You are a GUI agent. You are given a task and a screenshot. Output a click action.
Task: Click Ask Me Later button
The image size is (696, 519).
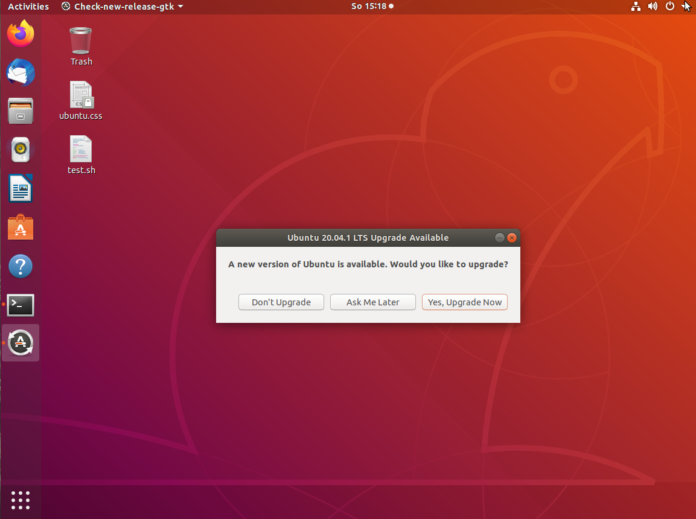point(373,302)
